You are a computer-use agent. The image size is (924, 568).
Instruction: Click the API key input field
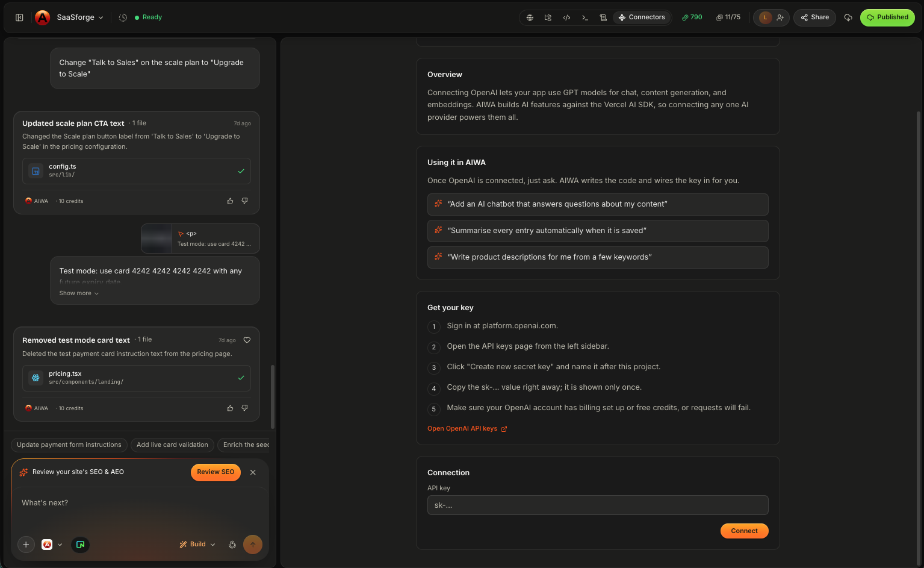(x=598, y=505)
